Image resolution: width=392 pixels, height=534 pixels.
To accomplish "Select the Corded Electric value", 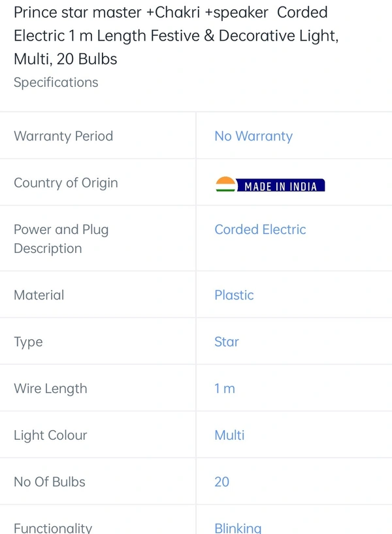I will (260, 229).
